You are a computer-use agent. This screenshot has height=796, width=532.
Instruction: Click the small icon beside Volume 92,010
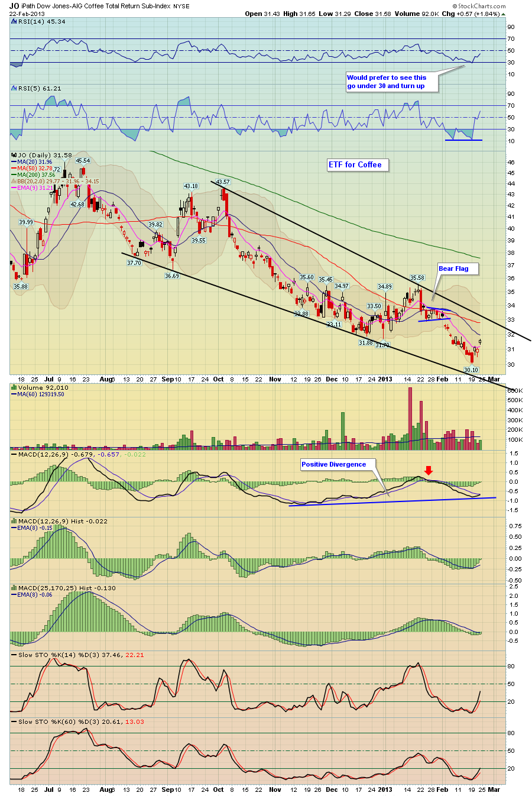[13, 388]
